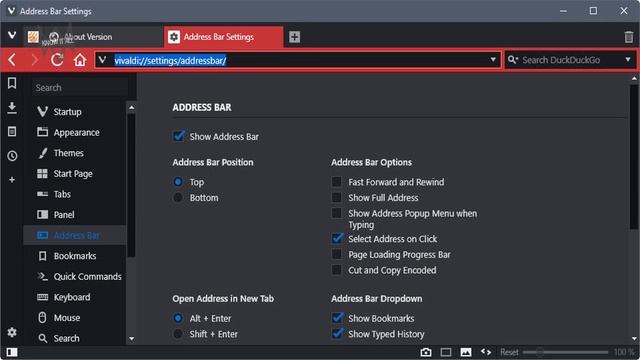Open the Notes panel icon

tap(12, 131)
